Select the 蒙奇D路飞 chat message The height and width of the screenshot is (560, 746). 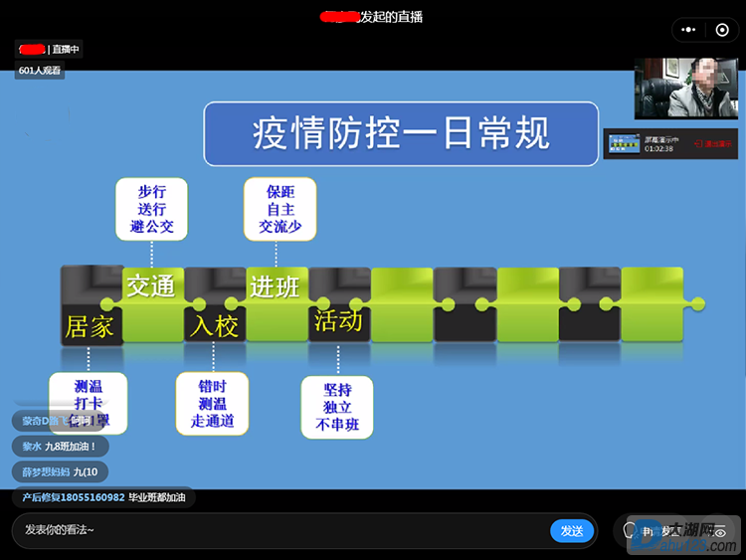point(59,421)
